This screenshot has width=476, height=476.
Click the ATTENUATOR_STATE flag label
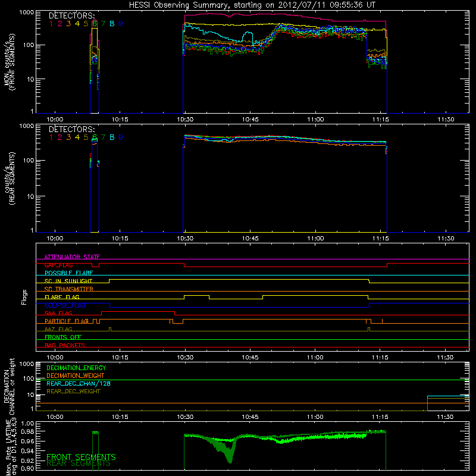[x=72, y=257]
